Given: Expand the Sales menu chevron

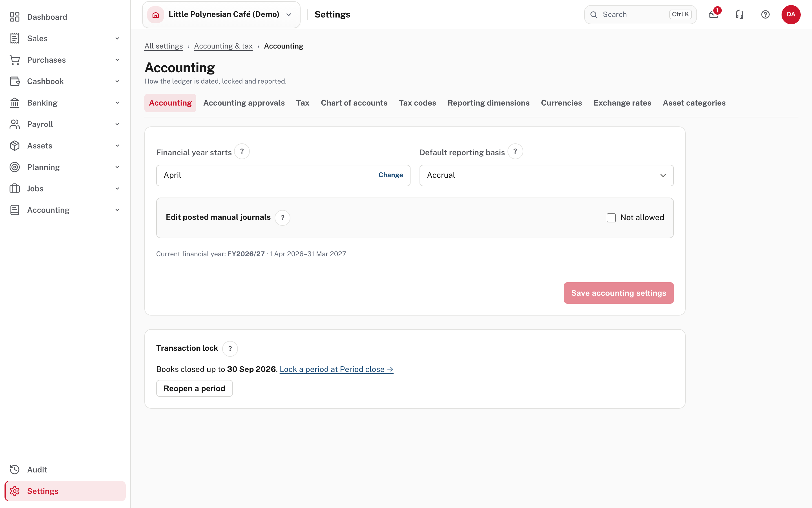Looking at the screenshot, I should pos(118,38).
